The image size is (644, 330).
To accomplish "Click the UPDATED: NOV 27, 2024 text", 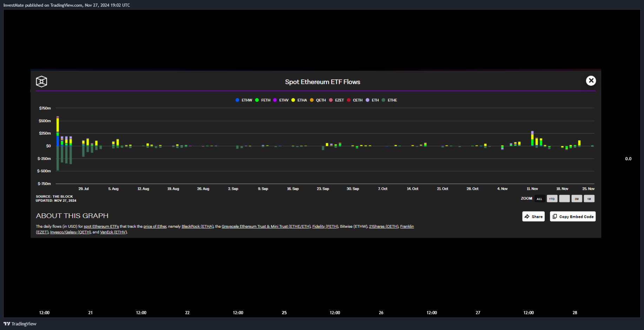I will 56,201.
